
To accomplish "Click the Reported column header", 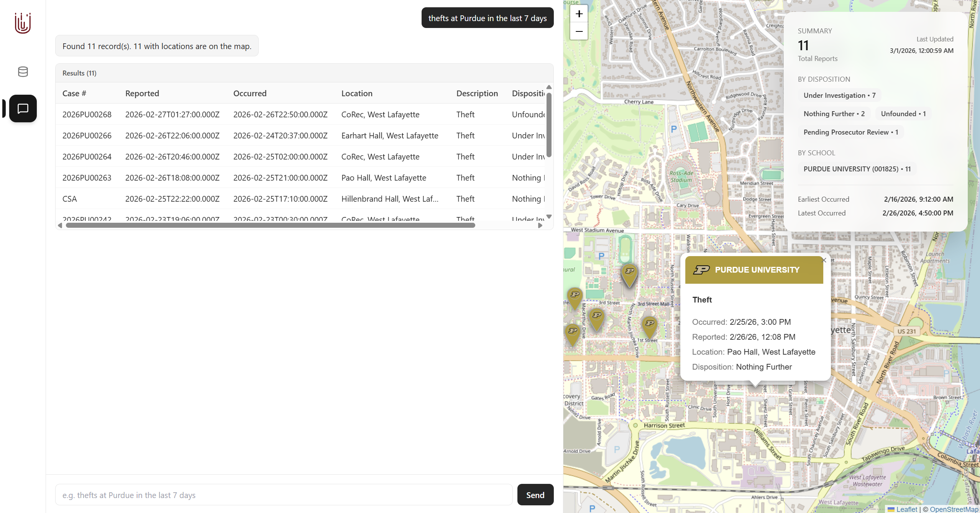I will 142,94.
